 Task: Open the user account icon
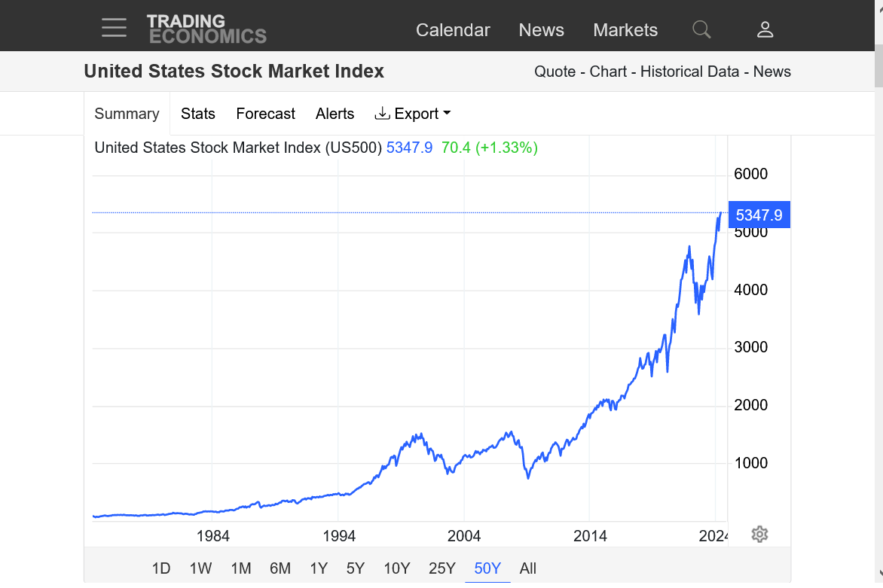tap(765, 29)
